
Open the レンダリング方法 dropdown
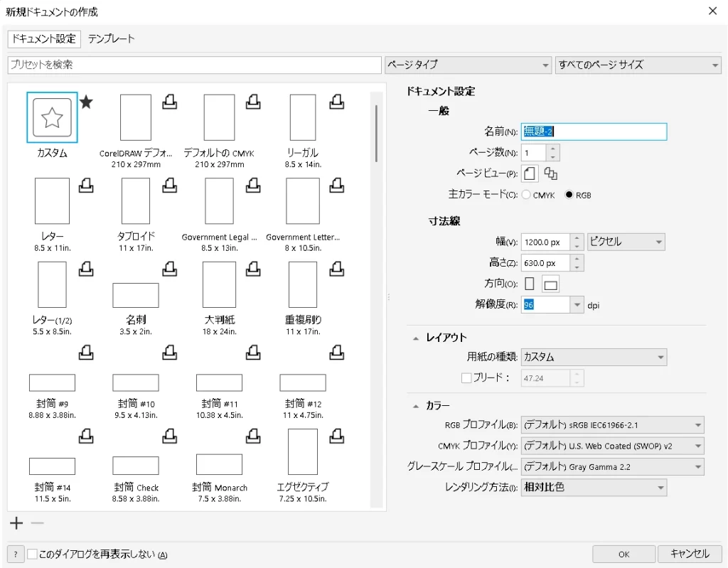point(662,488)
